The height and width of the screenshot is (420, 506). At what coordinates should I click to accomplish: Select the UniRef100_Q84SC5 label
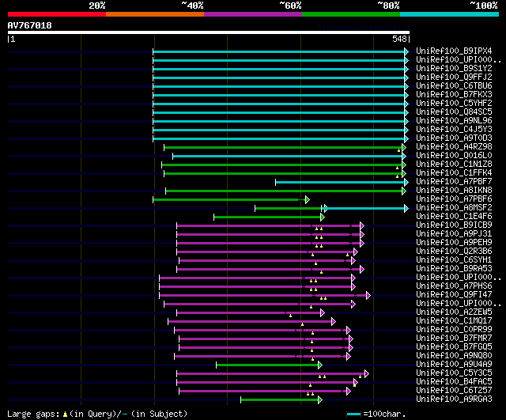tap(454, 112)
